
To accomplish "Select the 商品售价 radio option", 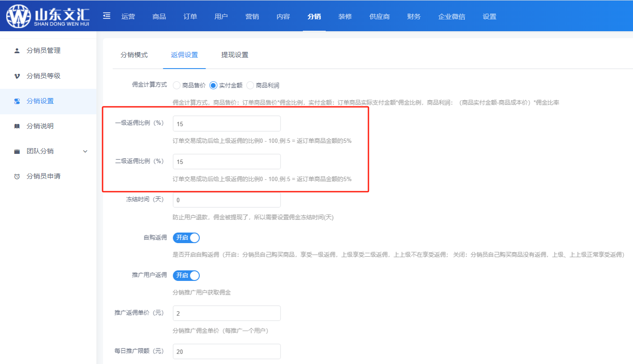I will tap(177, 85).
